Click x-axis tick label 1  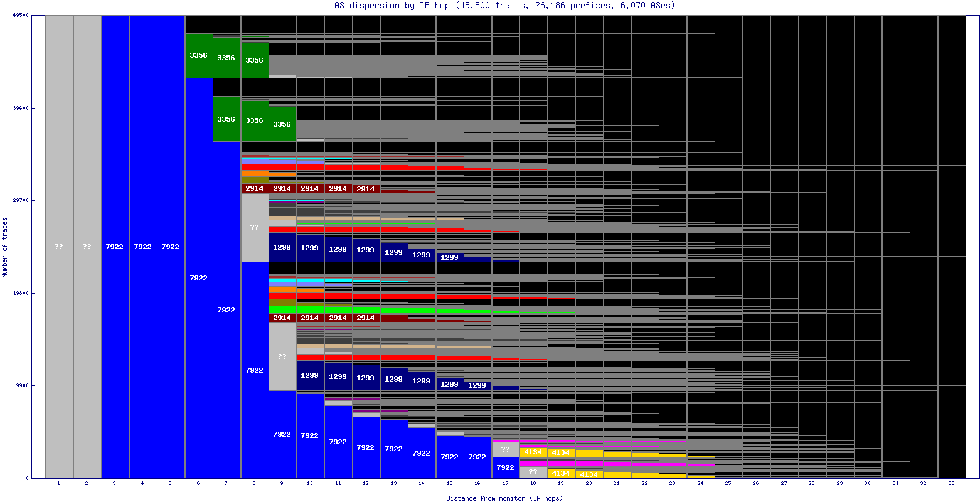pyautogui.click(x=59, y=484)
